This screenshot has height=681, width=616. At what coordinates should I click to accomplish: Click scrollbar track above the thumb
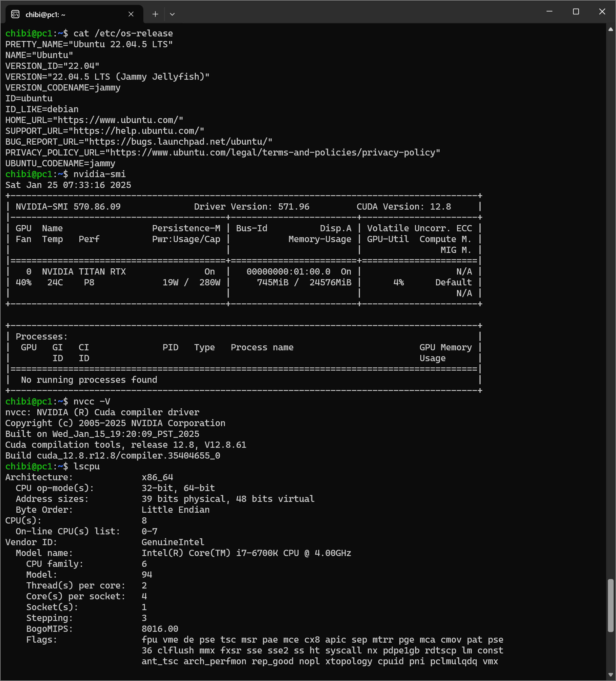coord(610,304)
